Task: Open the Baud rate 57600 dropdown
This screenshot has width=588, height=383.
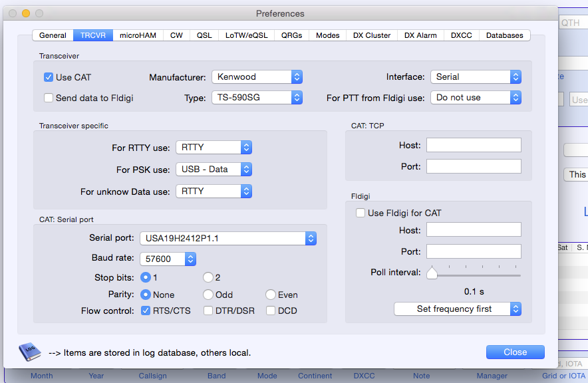Action: [167, 258]
